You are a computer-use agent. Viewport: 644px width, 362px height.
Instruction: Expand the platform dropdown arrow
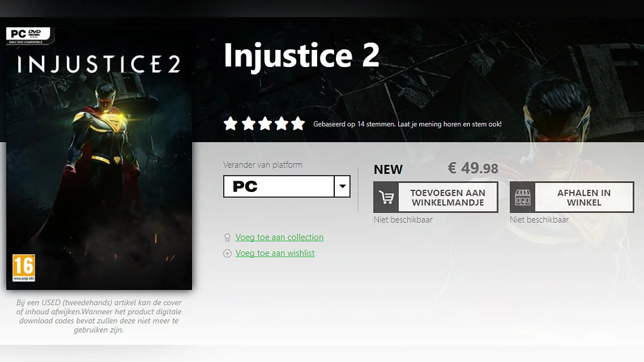pos(342,187)
